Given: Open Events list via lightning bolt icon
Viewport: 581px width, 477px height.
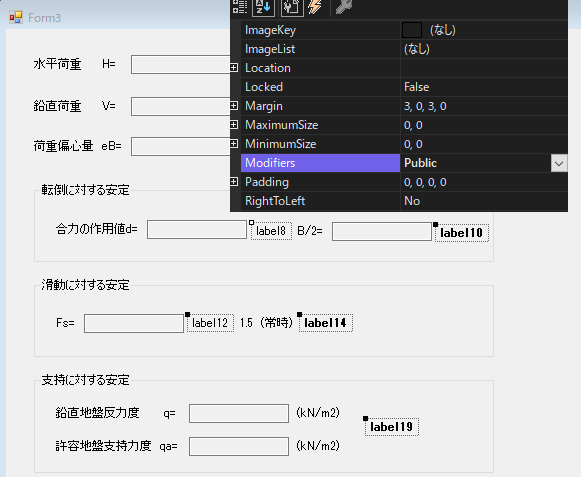Looking at the screenshot, I should 315,7.
